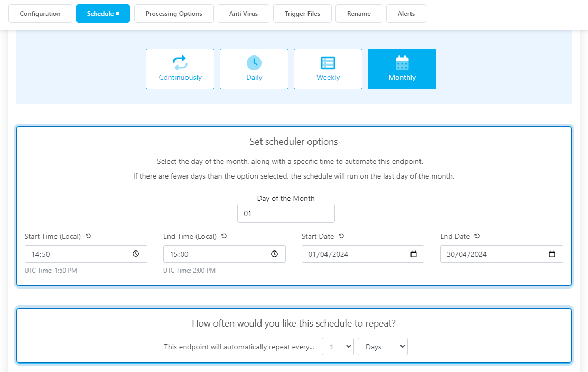
Task: Expand the Days repeat unit dropdown
Action: 382,347
